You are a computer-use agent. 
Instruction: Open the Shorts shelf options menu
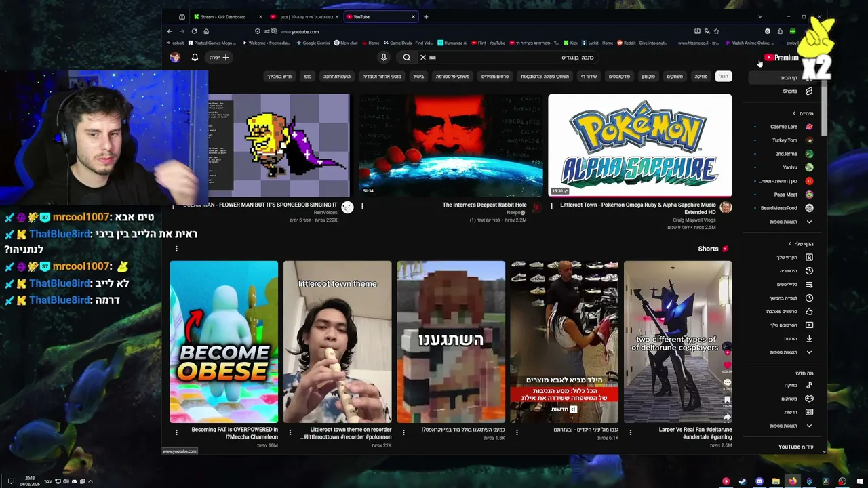[176, 249]
